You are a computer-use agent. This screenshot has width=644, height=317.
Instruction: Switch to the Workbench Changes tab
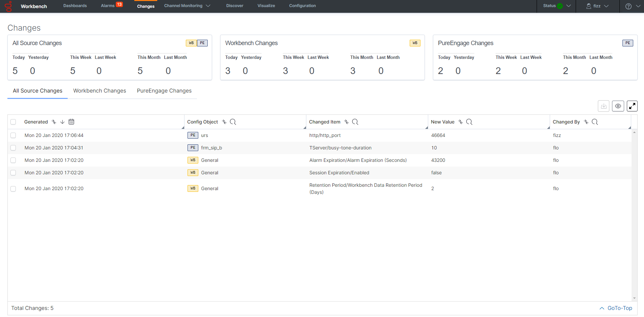(x=100, y=91)
